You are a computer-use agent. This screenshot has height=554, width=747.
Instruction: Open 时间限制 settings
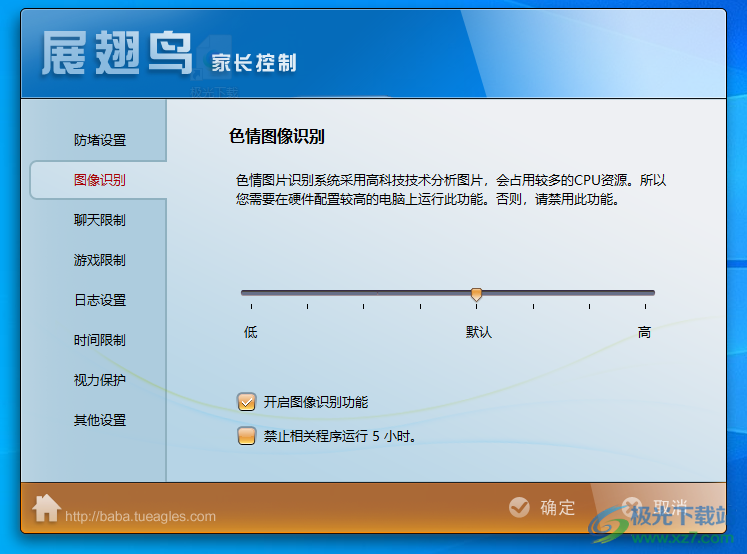[100, 340]
